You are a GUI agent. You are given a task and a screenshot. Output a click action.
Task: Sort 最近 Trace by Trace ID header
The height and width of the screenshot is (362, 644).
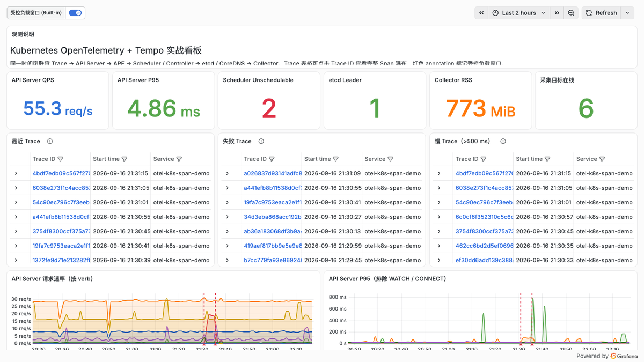tap(44, 159)
